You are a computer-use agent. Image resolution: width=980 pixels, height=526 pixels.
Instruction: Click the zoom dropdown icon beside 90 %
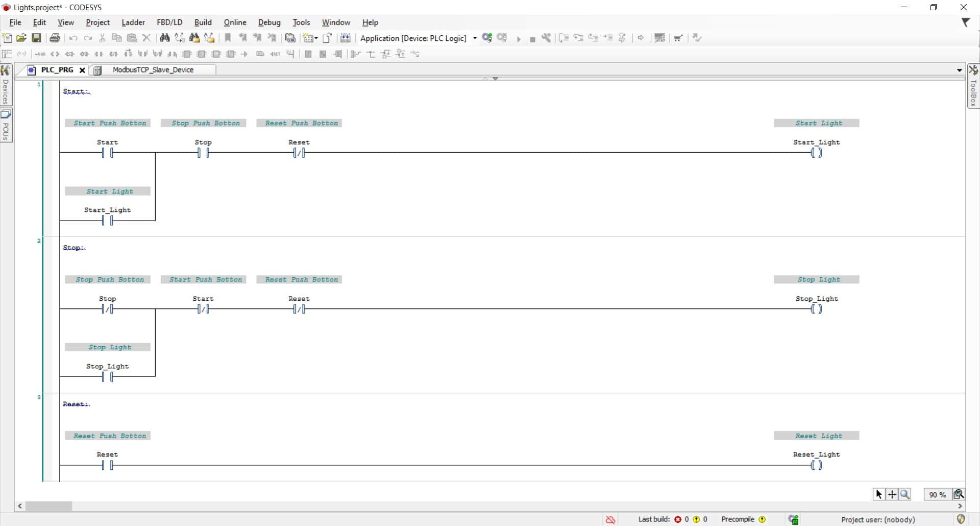coord(959,494)
